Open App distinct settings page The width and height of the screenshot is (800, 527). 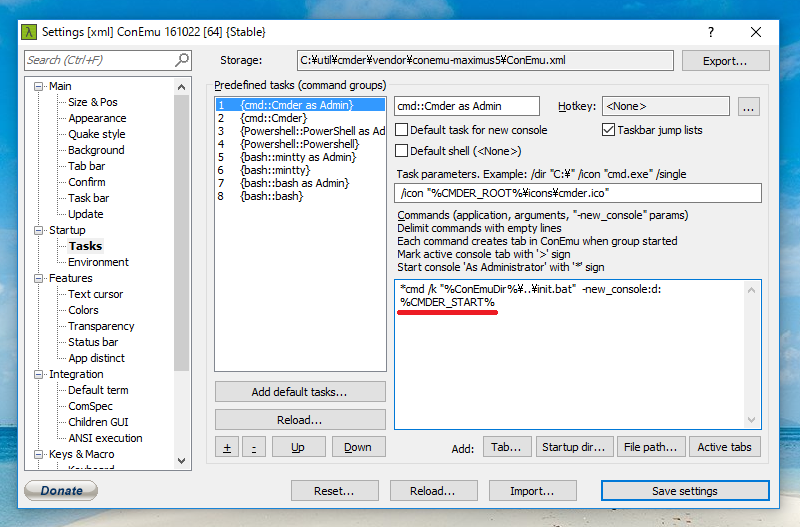click(96, 358)
